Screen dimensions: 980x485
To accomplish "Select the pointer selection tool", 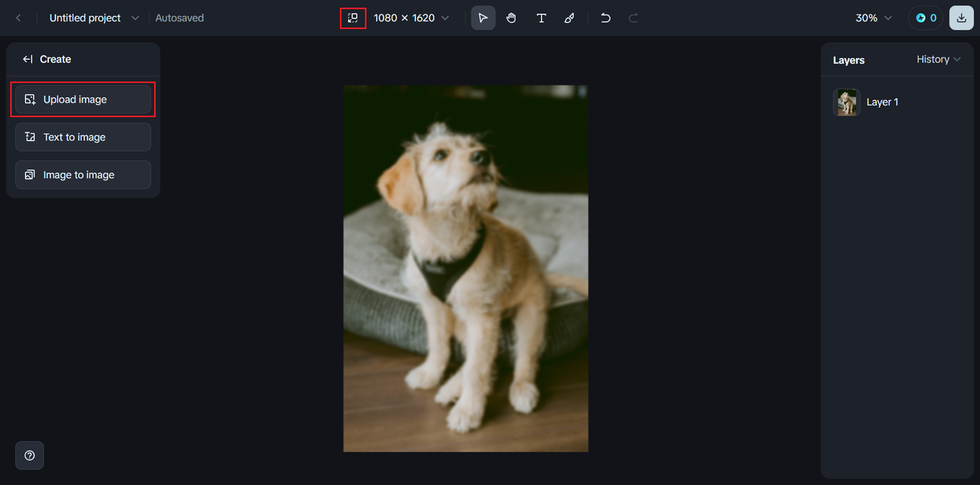I will click(483, 18).
